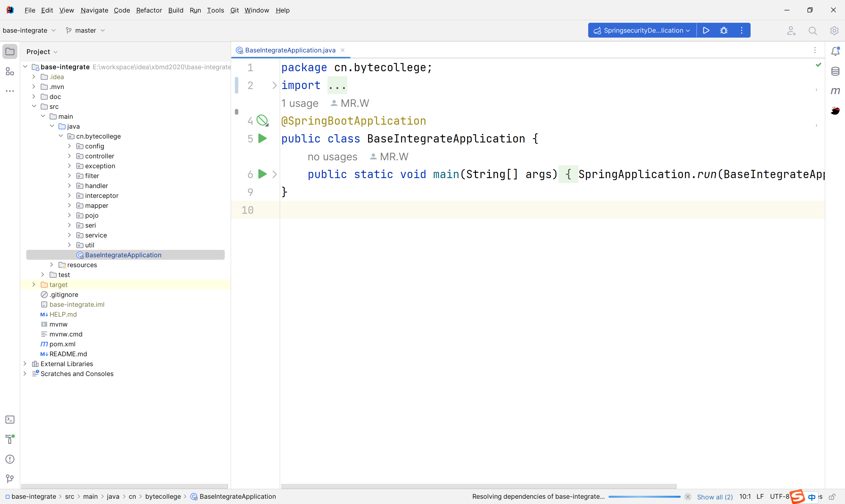Toggle read-only lock icon in status bar
Image resolution: width=845 pixels, height=504 pixels.
point(832,497)
